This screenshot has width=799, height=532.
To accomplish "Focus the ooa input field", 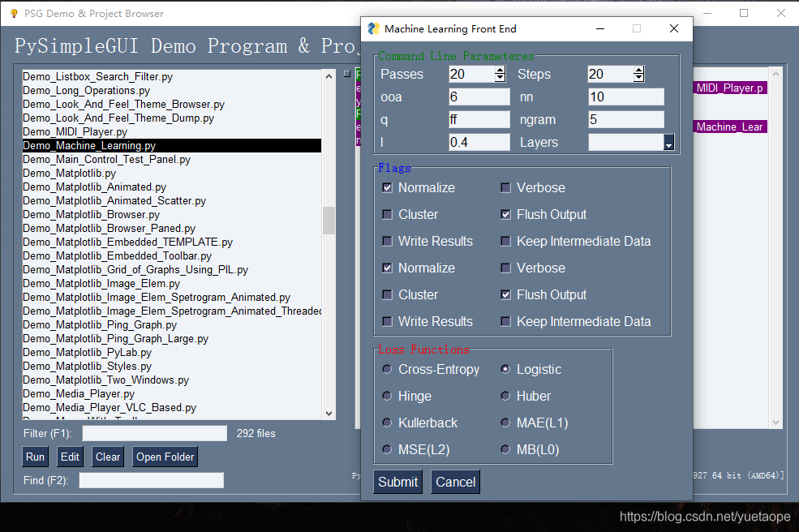I will [479, 97].
